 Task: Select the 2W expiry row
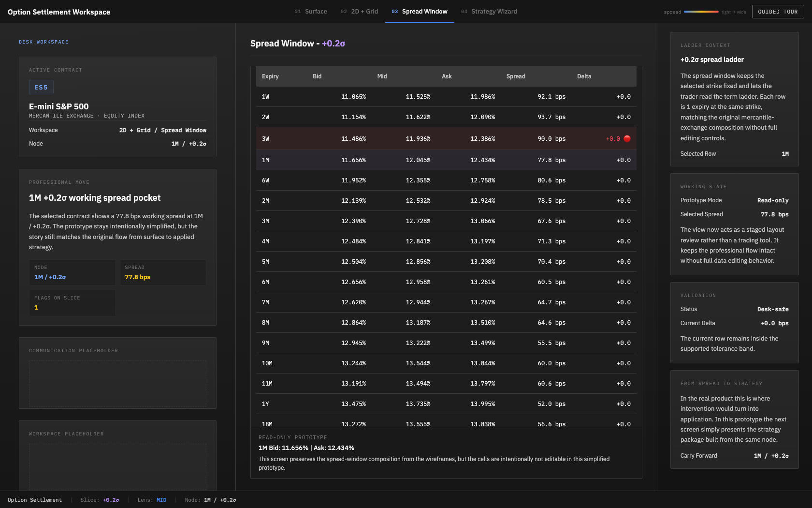click(x=446, y=117)
